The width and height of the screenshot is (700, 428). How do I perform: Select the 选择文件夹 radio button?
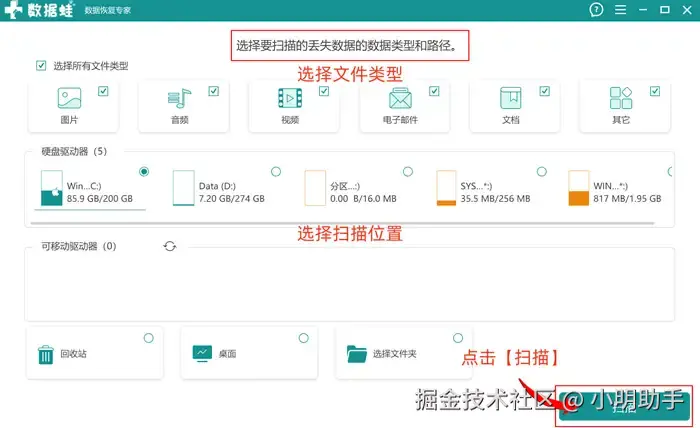point(458,338)
